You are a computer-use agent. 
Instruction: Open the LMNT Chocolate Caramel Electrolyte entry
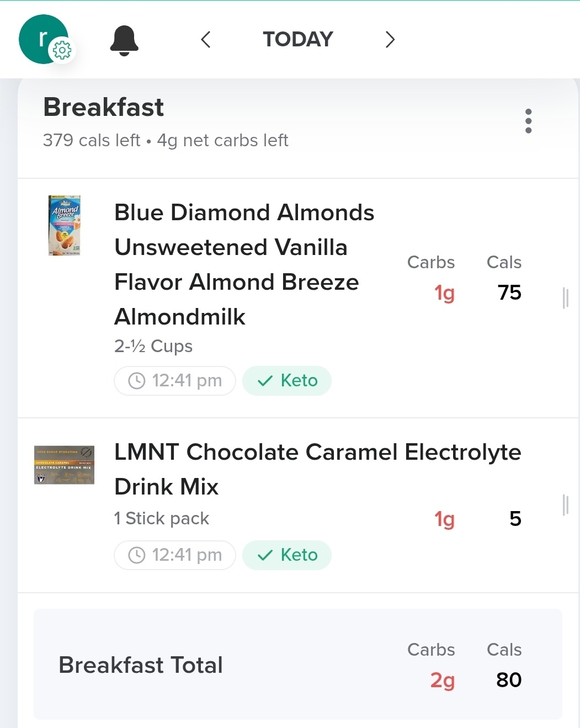(317, 469)
